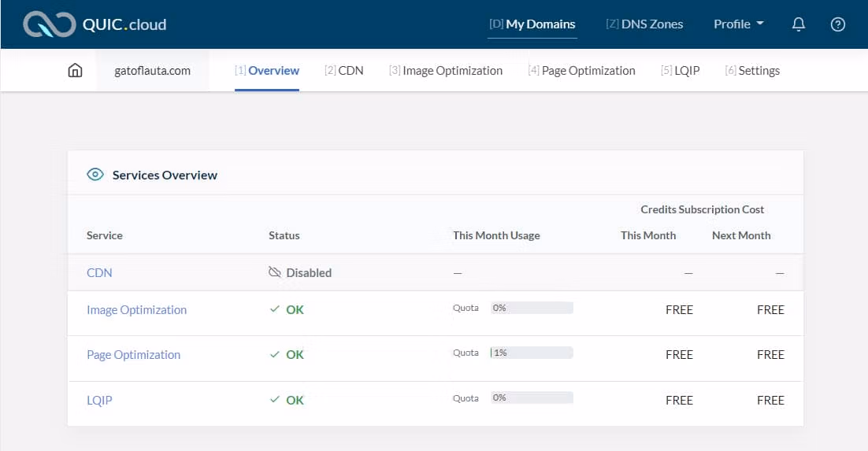868x451 pixels.
Task: Click the LQIP OK checkmark
Action: [x=275, y=400]
